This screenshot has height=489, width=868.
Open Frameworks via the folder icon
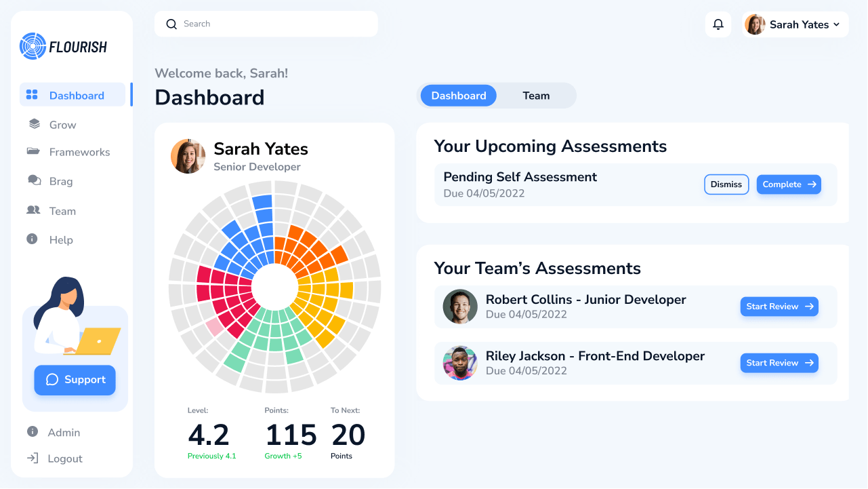tap(33, 151)
